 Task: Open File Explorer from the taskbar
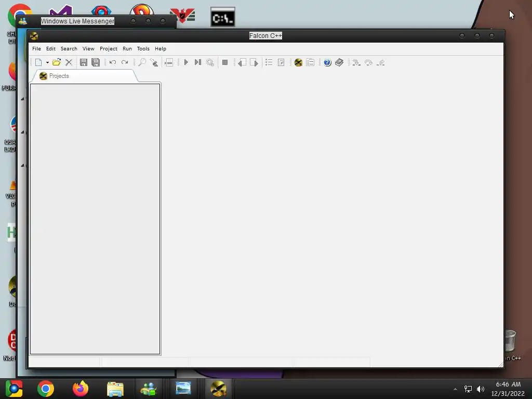[x=115, y=389]
